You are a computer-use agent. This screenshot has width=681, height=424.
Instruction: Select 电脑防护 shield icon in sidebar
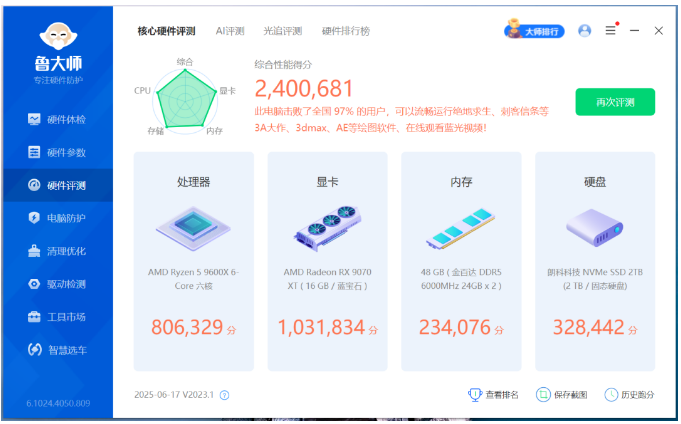(34, 218)
